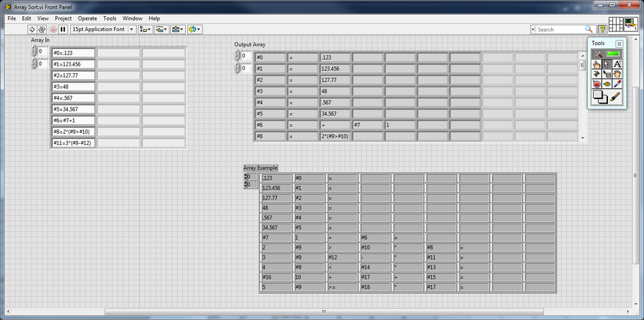Image resolution: width=644 pixels, height=320 pixels.
Task: Expand the search options arrow
Action: (534, 30)
